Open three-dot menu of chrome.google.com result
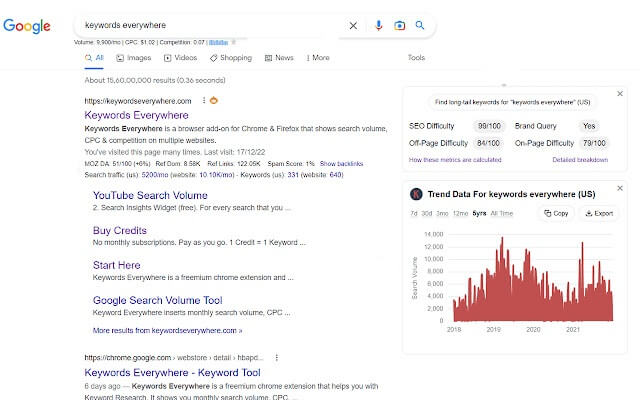The width and height of the screenshot is (640, 400). pos(276,358)
